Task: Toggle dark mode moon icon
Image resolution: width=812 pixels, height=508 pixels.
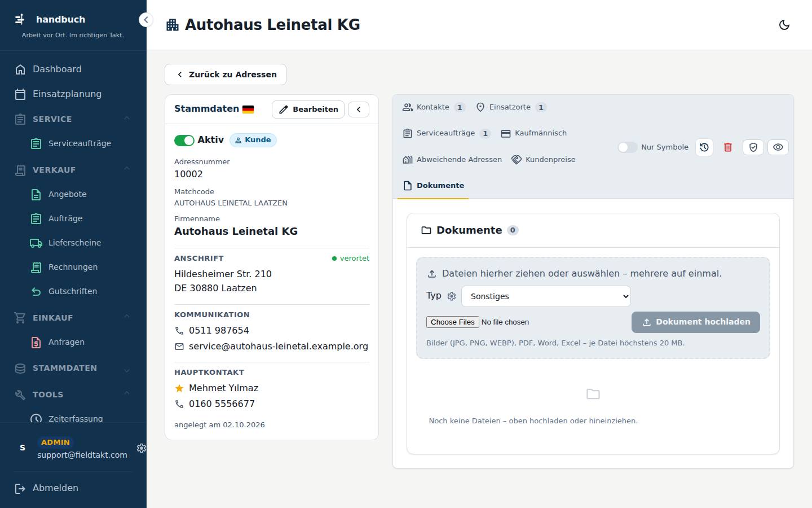Action: tap(784, 25)
